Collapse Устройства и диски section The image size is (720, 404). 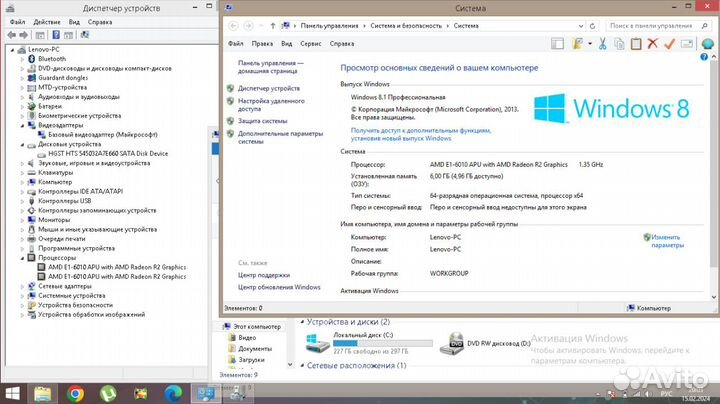pyautogui.click(x=302, y=322)
